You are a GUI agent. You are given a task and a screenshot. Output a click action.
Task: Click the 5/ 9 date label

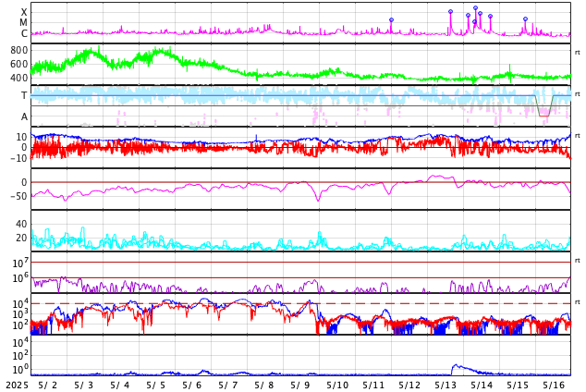300,385
